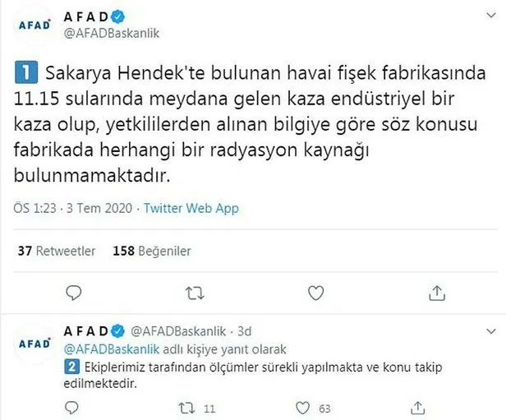The image size is (506, 420).
Task: View the 37 Retweetler list
Action: point(57,251)
